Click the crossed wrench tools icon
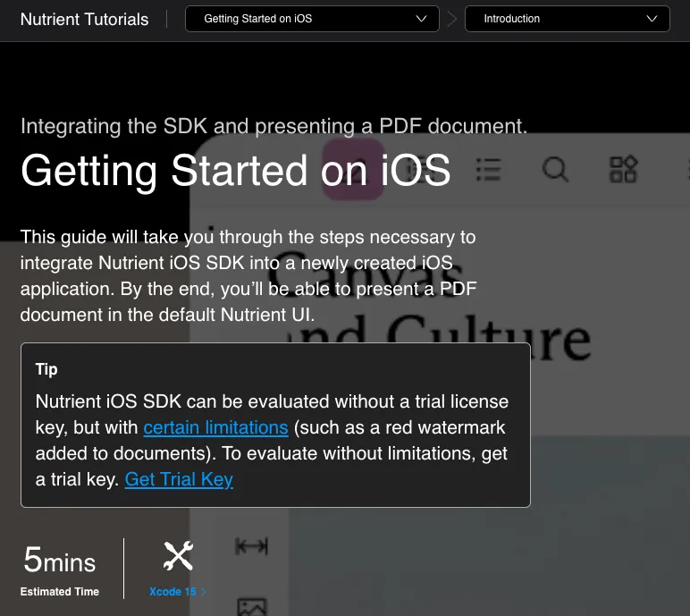Image resolution: width=690 pixels, height=616 pixels. [178, 556]
